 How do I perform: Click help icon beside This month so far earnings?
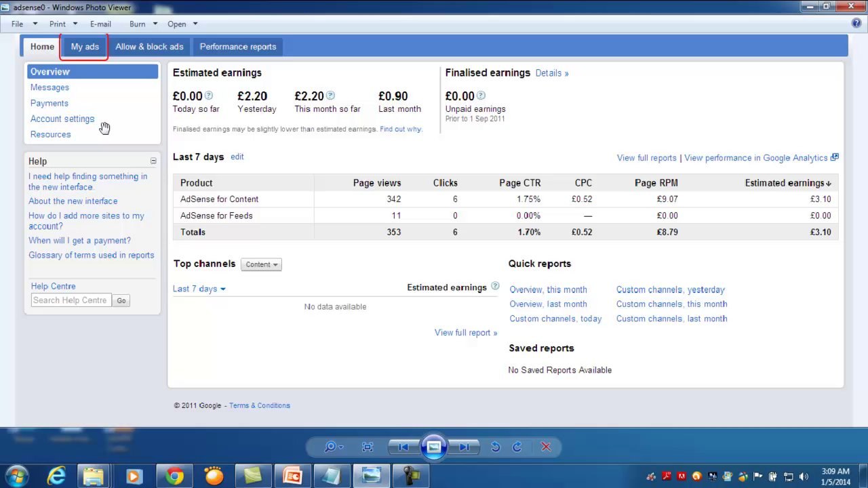pyautogui.click(x=330, y=96)
